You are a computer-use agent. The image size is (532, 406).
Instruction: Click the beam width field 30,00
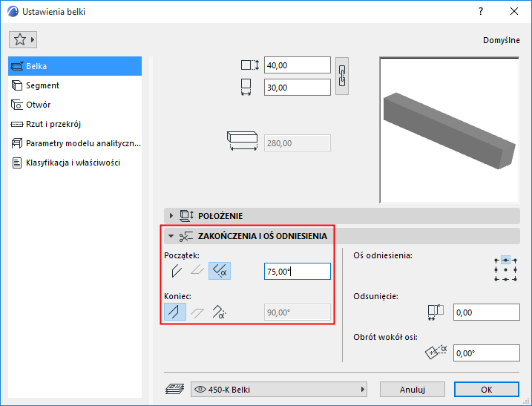[298, 88]
